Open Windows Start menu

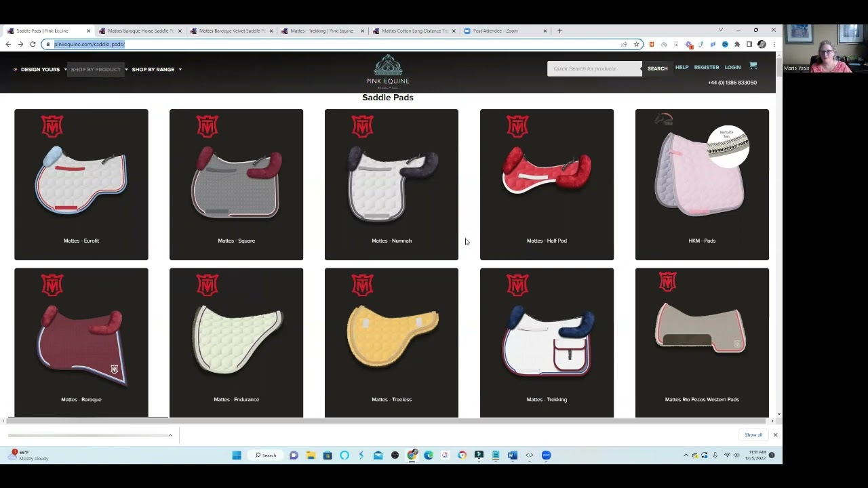237,455
